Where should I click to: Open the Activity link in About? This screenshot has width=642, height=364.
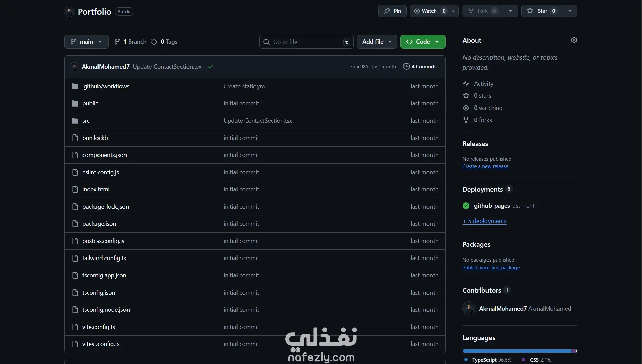(x=483, y=84)
